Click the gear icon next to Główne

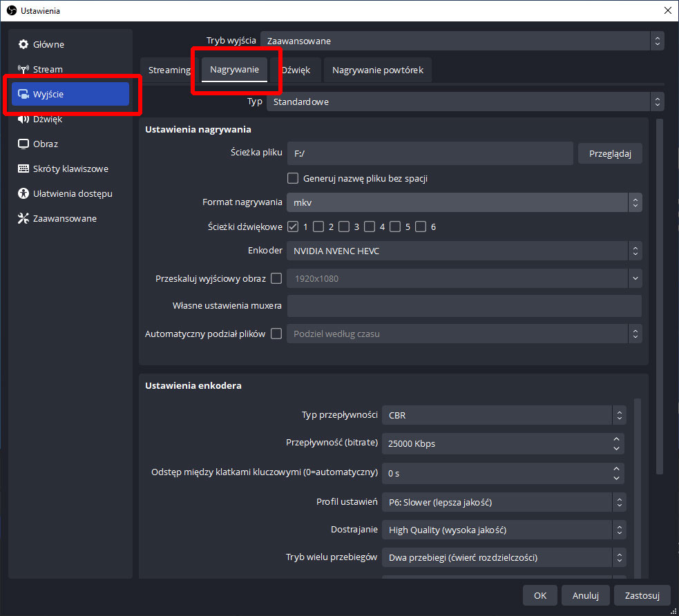click(23, 45)
